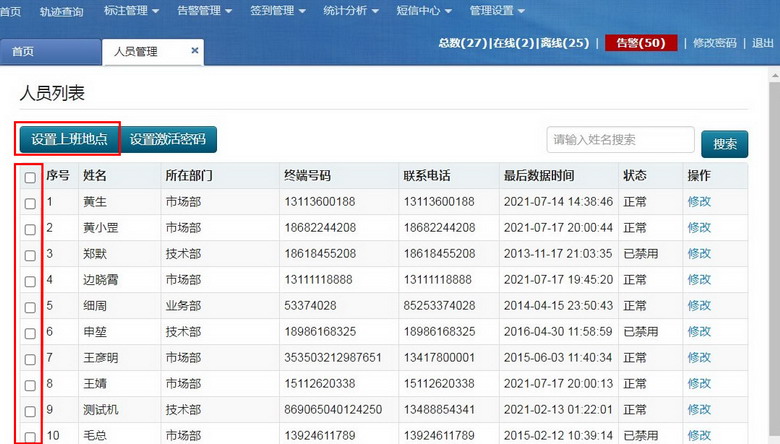780x444 pixels.
Task: Focus the 请输入姓名搜索 search field
Action: [620, 140]
